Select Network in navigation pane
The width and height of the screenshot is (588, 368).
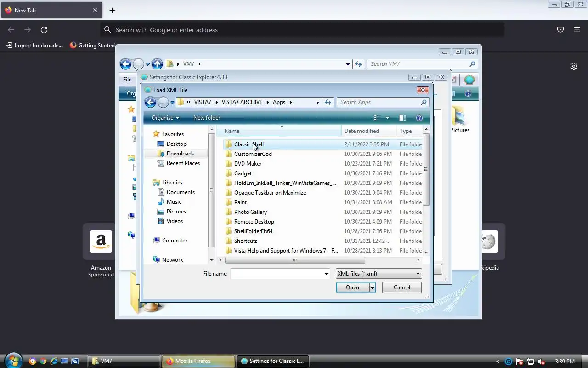[172, 259]
